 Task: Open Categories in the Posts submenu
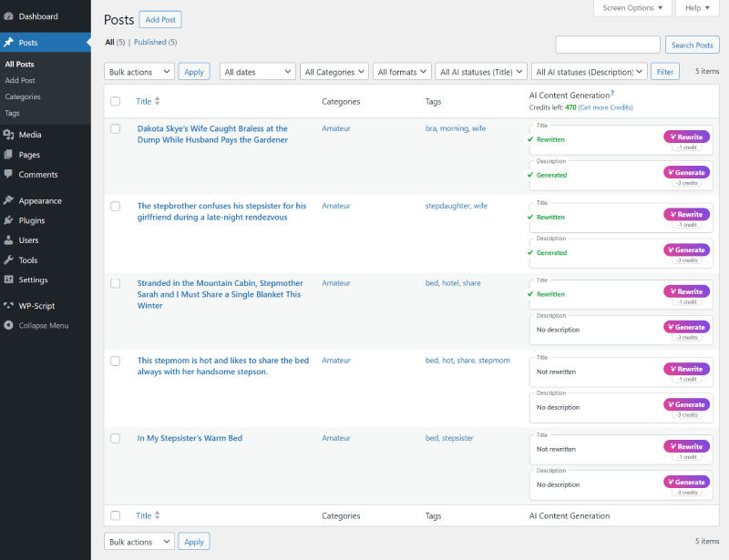click(23, 97)
